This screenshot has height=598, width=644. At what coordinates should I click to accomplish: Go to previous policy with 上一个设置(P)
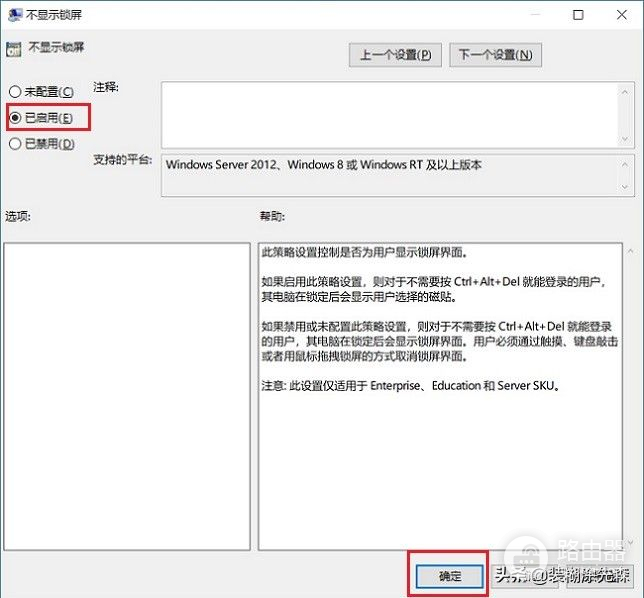coord(395,55)
